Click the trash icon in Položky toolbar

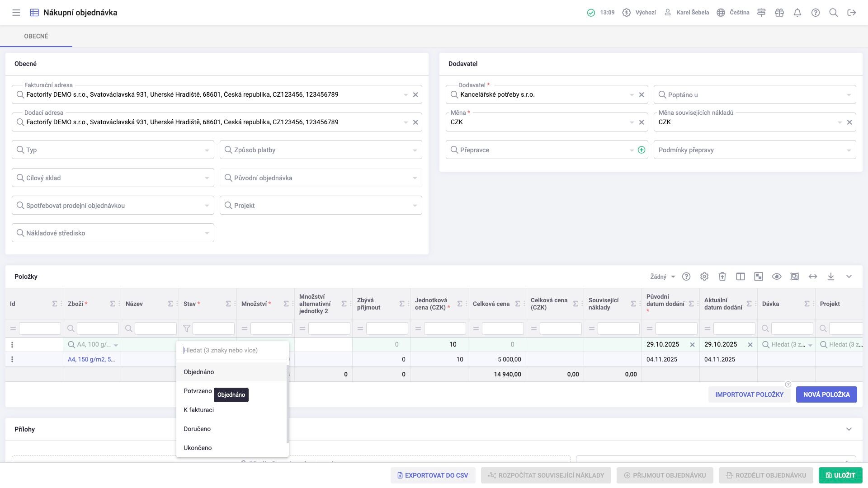(722, 277)
